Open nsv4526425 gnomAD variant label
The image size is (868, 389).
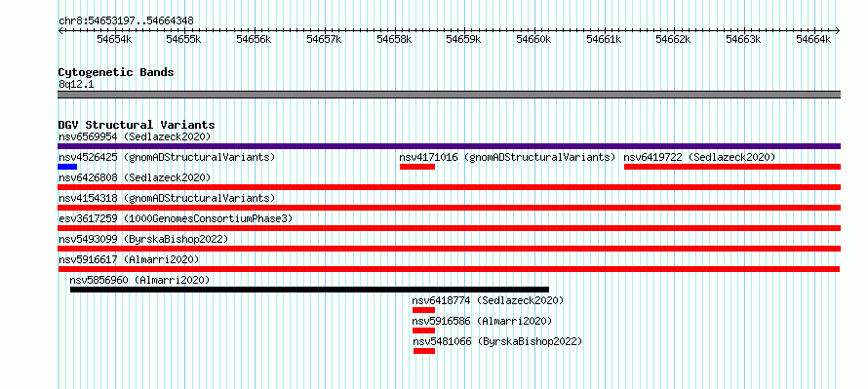point(167,157)
